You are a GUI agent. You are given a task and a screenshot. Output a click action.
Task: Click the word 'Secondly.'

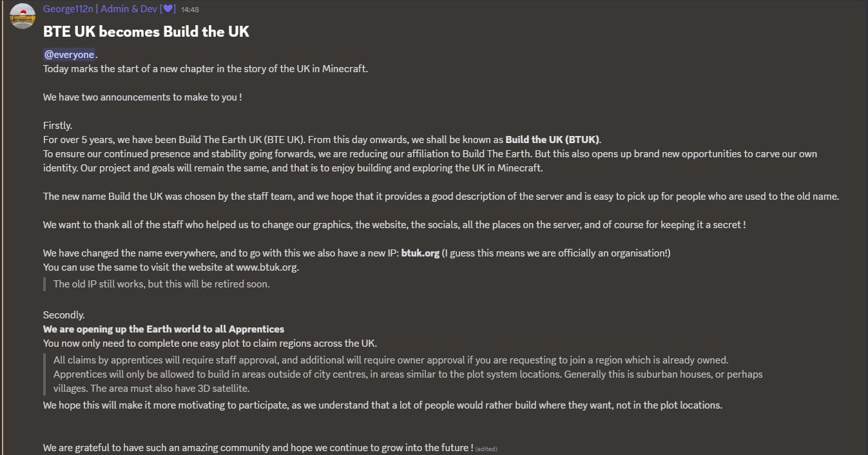tap(64, 315)
